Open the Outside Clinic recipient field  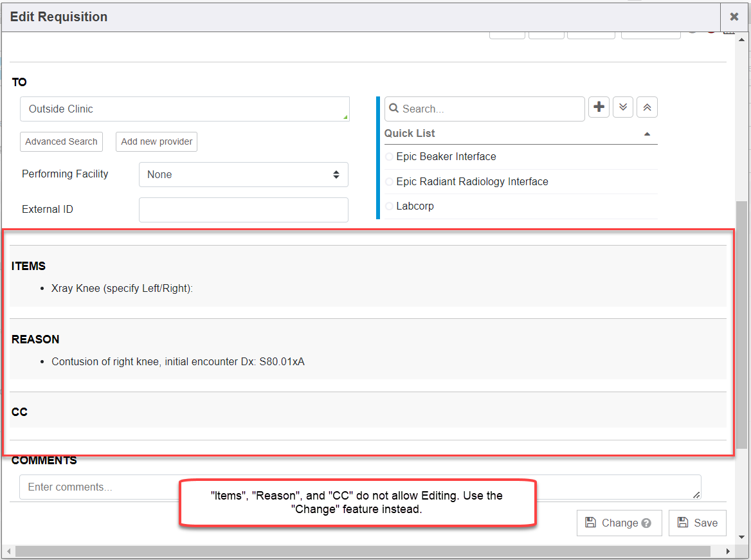[x=185, y=109]
